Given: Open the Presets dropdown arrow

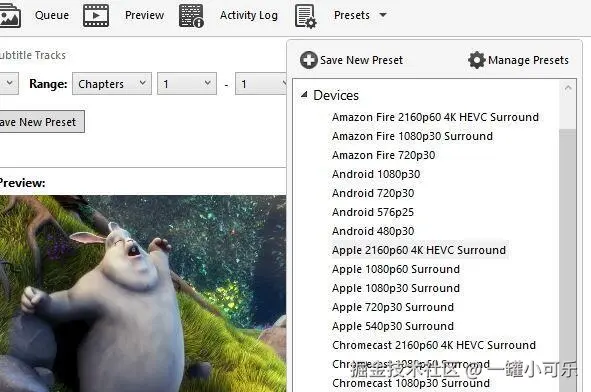Looking at the screenshot, I should click(383, 15).
